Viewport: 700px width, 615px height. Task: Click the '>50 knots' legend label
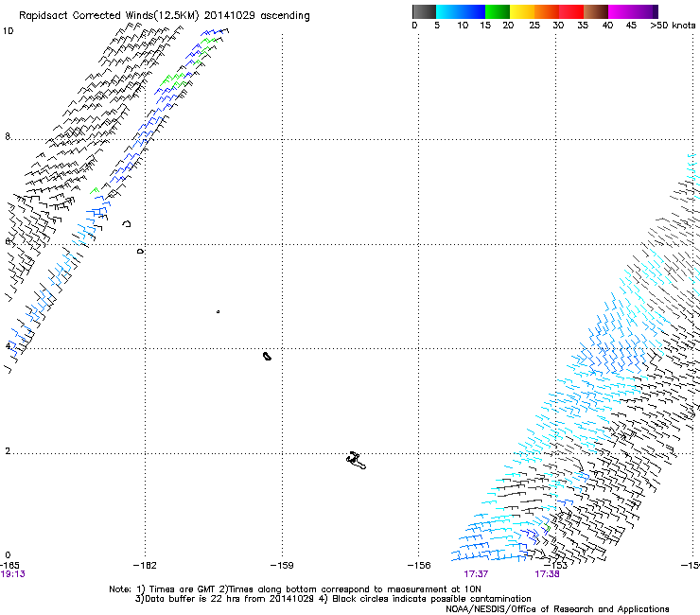(673, 26)
